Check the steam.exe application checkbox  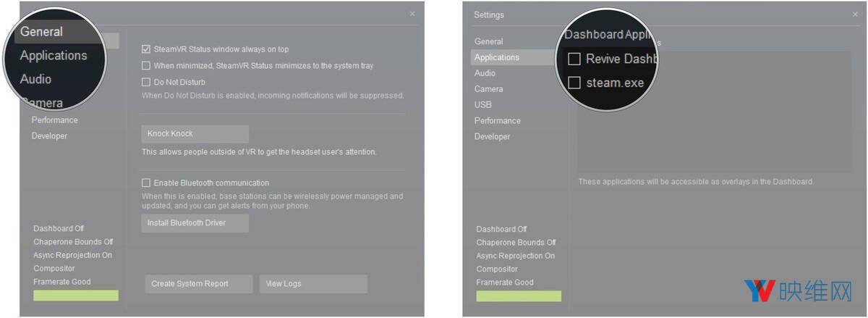(x=574, y=83)
